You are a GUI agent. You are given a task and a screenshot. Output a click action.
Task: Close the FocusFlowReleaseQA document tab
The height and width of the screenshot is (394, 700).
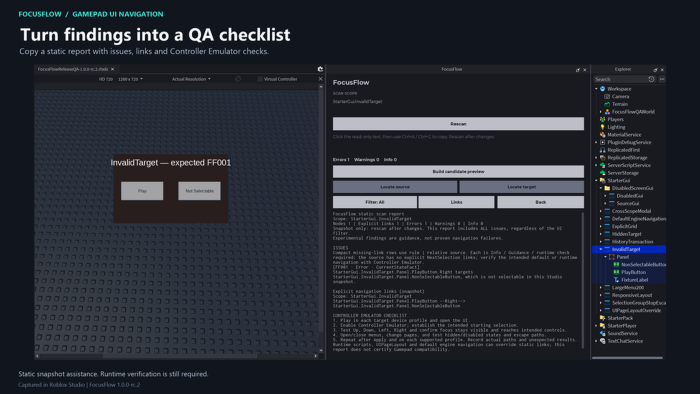tap(112, 69)
